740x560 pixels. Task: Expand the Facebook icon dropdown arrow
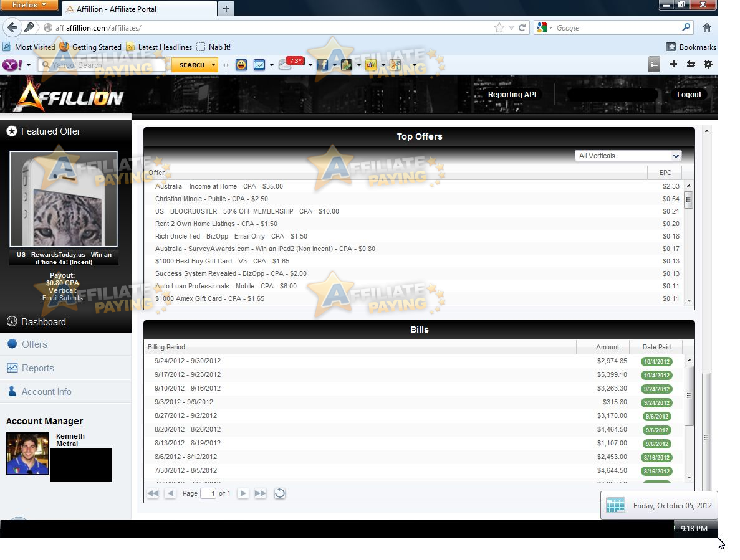tap(335, 65)
